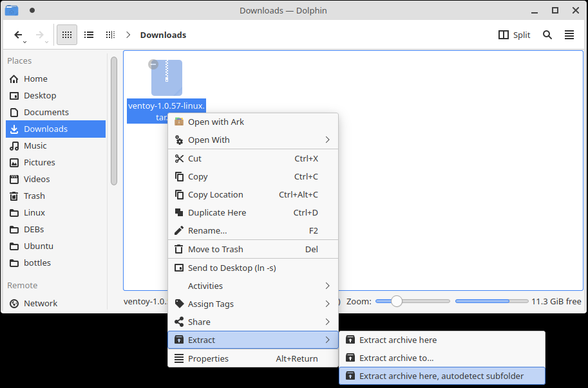588x388 pixels.
Task: Open Music in Places panel
Action: (x=55, y=145)
